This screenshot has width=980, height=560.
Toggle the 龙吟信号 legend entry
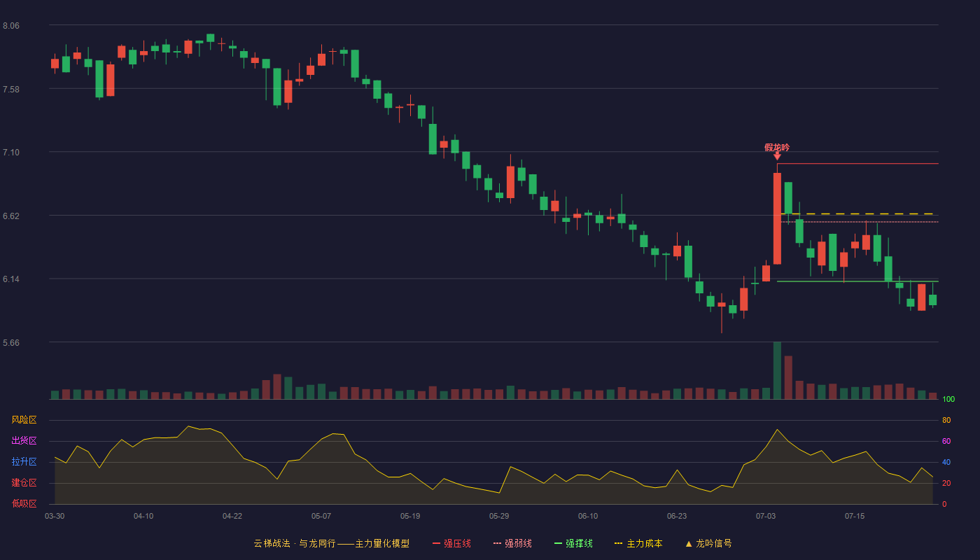point(708,543)
